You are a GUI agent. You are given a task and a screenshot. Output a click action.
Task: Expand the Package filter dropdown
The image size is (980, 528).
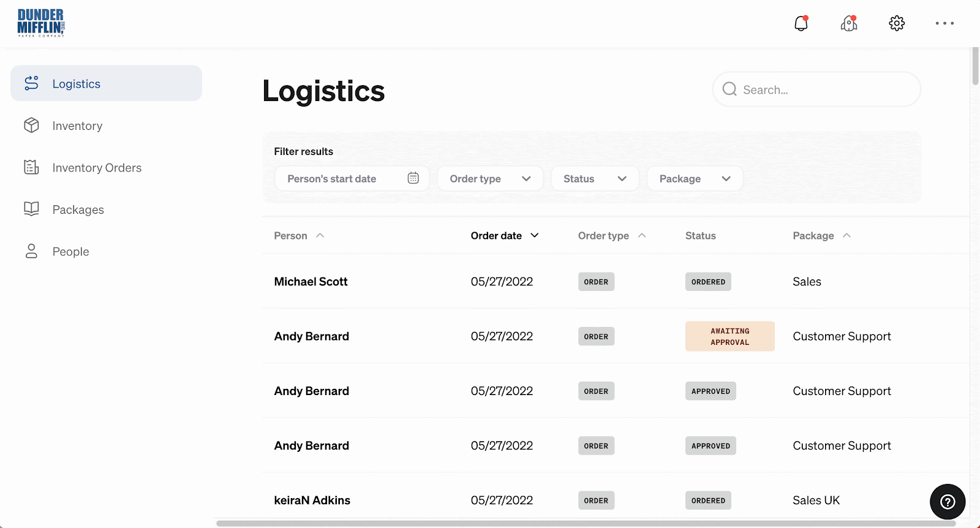click(x=695, y=178)
